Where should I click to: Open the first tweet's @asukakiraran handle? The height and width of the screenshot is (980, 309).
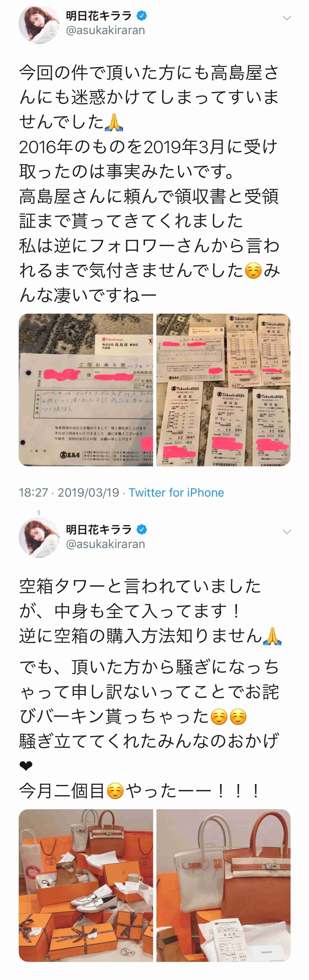(105, 30)
